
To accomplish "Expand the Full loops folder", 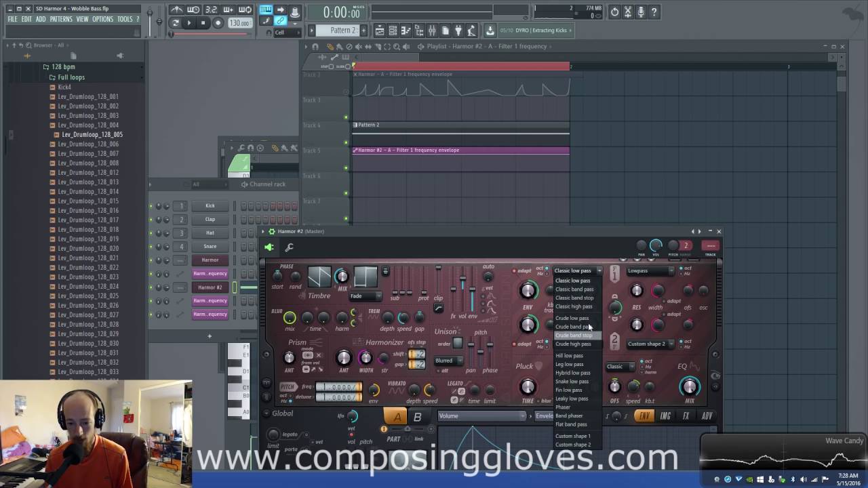I will (x=66, y=77).
